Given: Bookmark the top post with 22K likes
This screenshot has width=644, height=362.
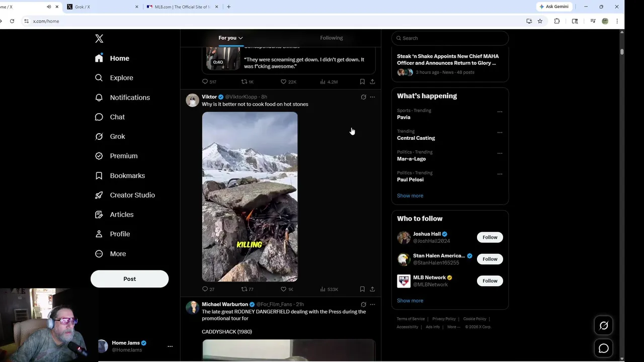Looking at the screenshot, I should tap(362, 81).
